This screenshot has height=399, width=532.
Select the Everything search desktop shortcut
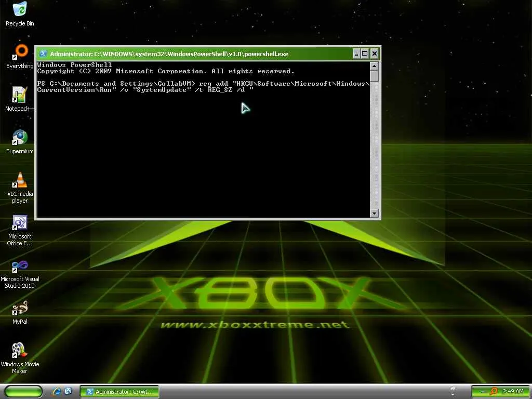(20, 57)
